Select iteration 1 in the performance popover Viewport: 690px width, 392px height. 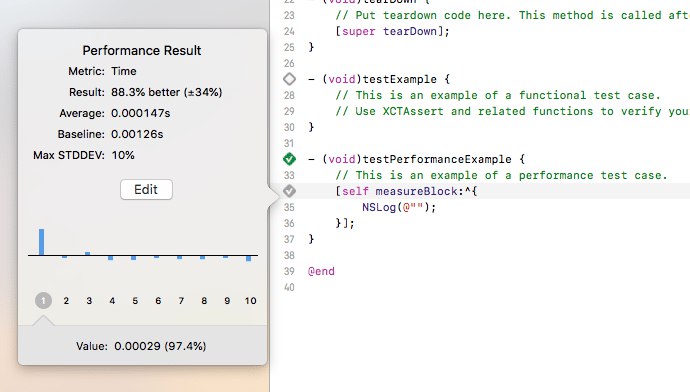tap(43, 300)
